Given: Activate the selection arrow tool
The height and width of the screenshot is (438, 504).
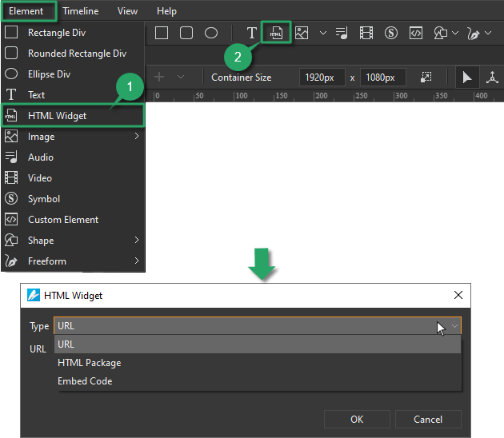Looking at the screenshot, I should point(467,78).
